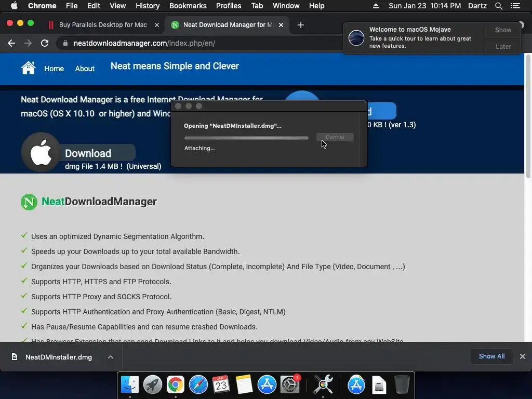Click the date and time in the menu bar
This screenshot has width=532, height=399.
425,6
